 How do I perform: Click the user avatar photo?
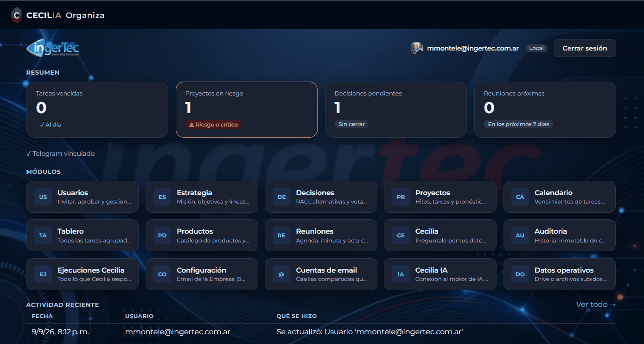(x=416, y=48)
